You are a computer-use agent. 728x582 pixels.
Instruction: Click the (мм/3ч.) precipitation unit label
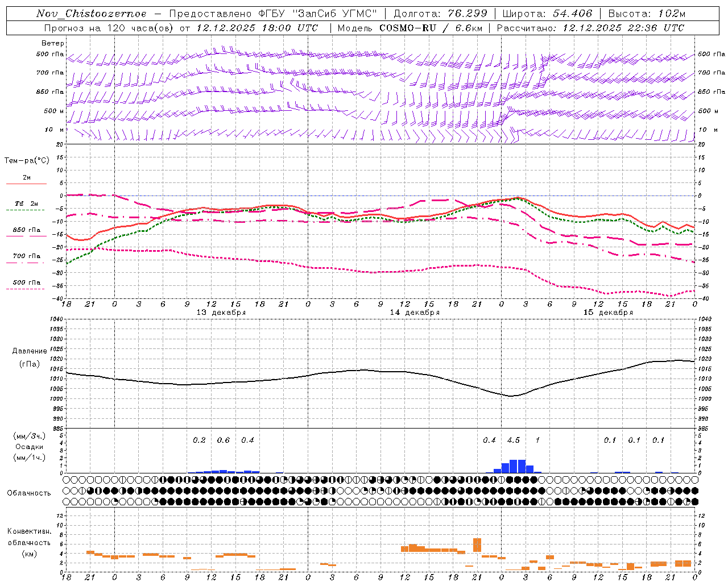pyautogui.click(x=30, y=436)
